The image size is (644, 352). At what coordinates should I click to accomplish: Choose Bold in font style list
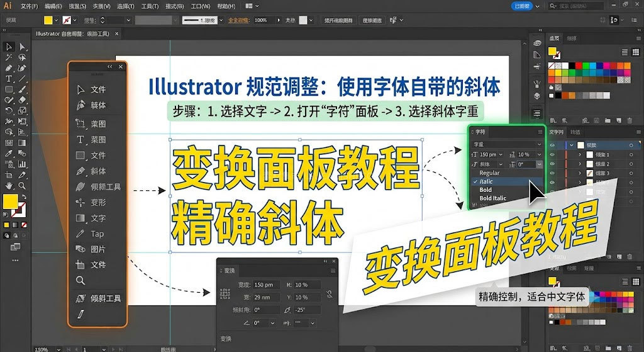(x=486, y=190)
